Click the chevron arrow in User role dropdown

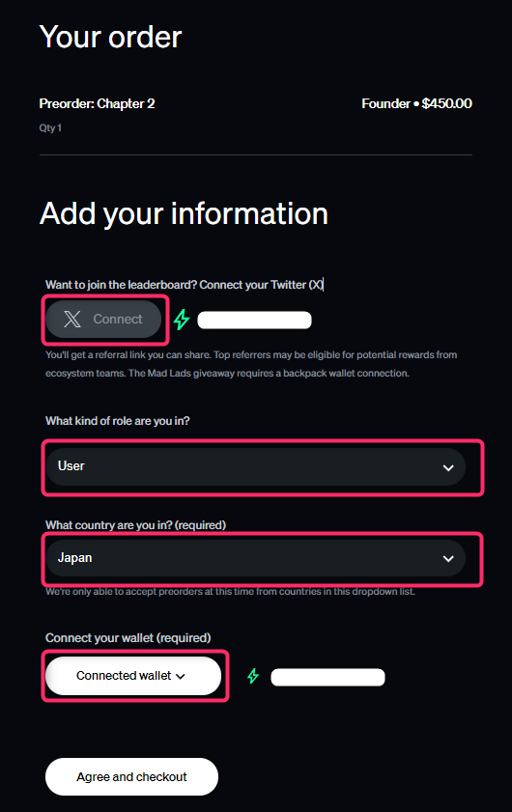(448, 467)
